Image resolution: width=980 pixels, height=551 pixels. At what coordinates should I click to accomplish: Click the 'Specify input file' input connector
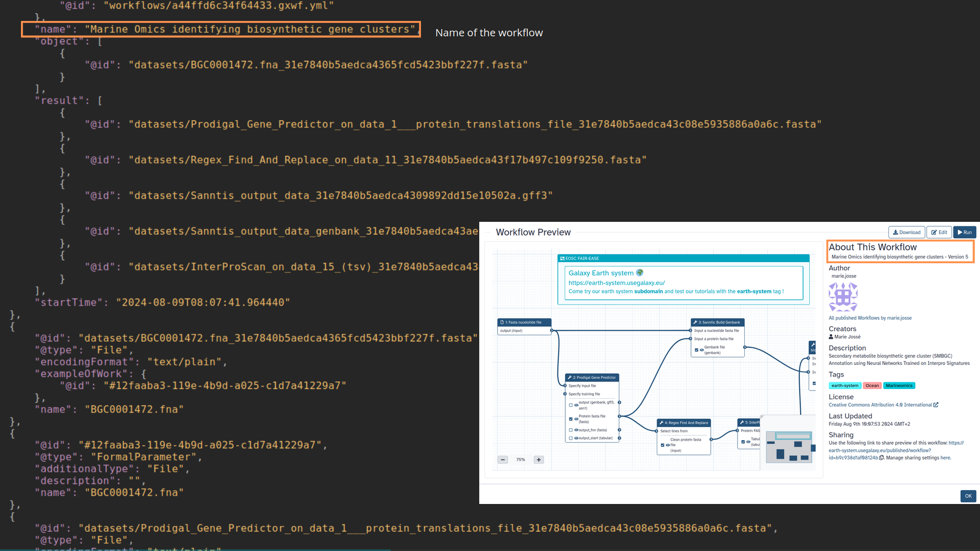pos(565,386)
